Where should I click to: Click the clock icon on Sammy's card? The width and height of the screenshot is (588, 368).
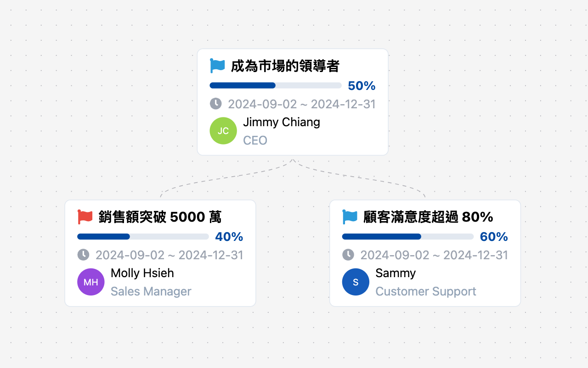coord(348,255)
